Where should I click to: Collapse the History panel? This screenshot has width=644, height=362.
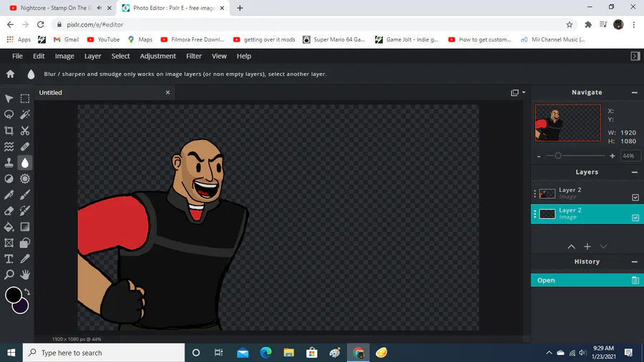pos(634,262)
